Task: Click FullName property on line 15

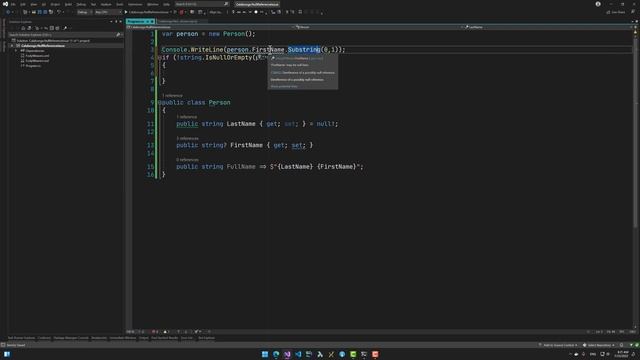Action: (x=241, y=167)
